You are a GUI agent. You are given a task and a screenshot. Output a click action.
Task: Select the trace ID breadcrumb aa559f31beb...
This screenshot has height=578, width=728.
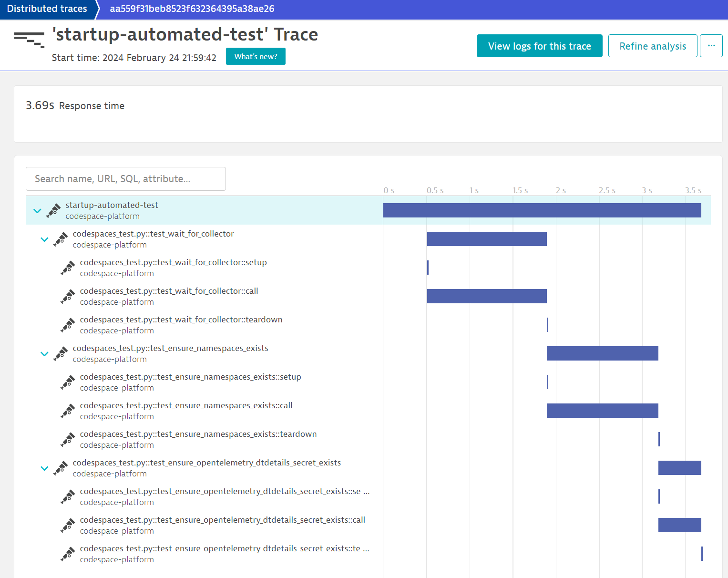click(192, 9)
